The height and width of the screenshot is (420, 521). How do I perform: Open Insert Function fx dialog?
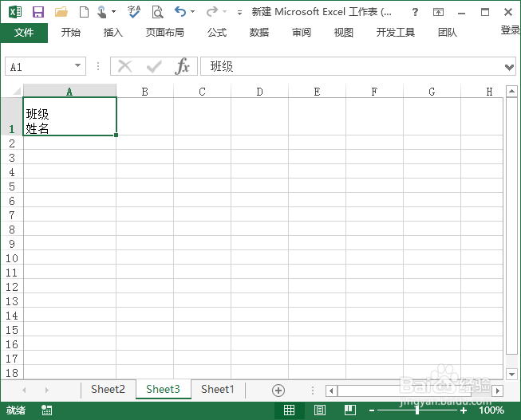point(182,66)
